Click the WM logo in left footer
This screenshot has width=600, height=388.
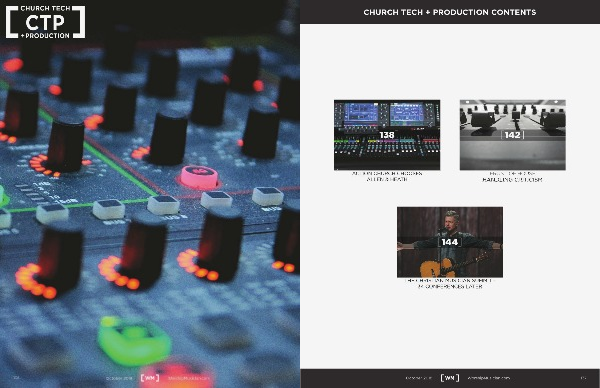click(150, 378)
